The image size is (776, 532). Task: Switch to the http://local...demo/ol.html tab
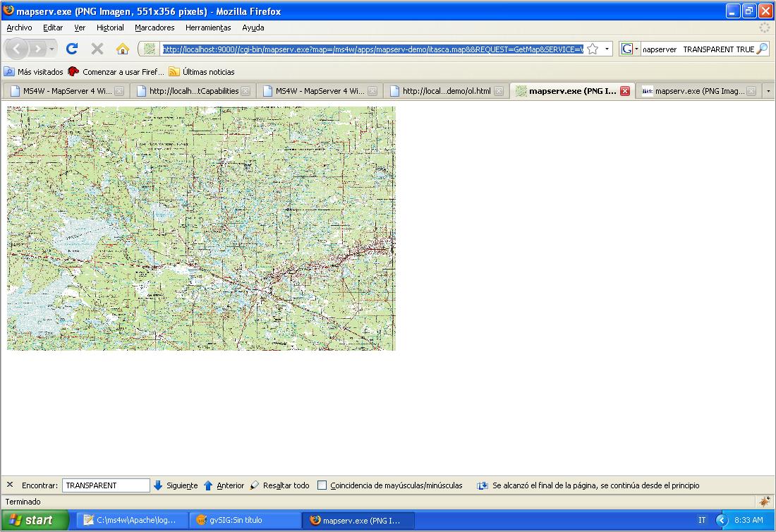click(446, 91)
